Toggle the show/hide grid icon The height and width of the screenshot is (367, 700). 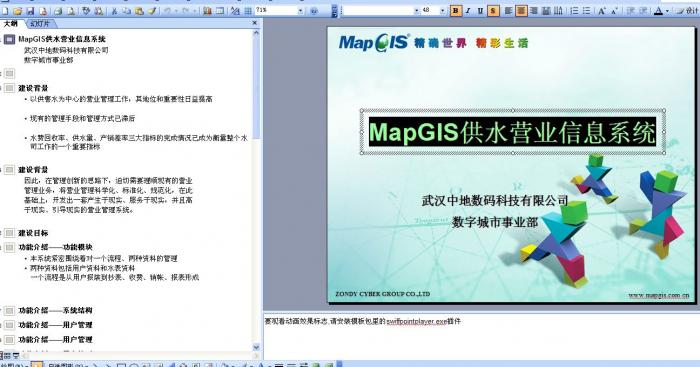click(x=248, y=11)
